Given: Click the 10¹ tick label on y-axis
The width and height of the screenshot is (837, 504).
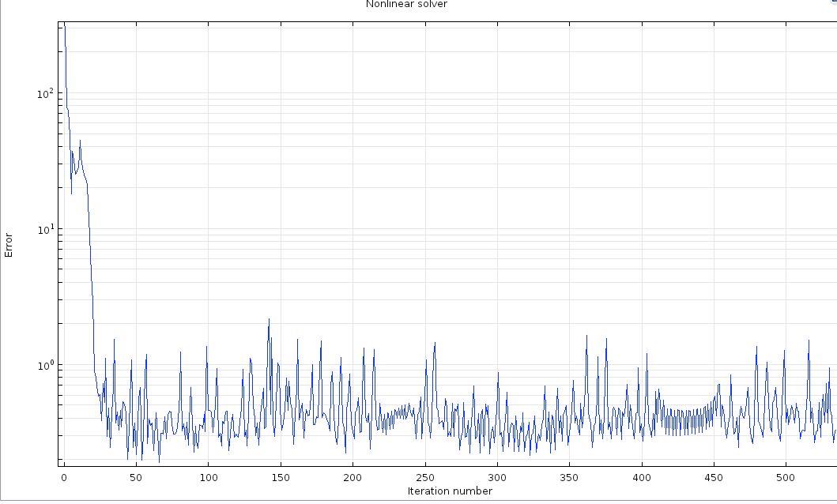Looking at the screenshot, I should [45, 228].
